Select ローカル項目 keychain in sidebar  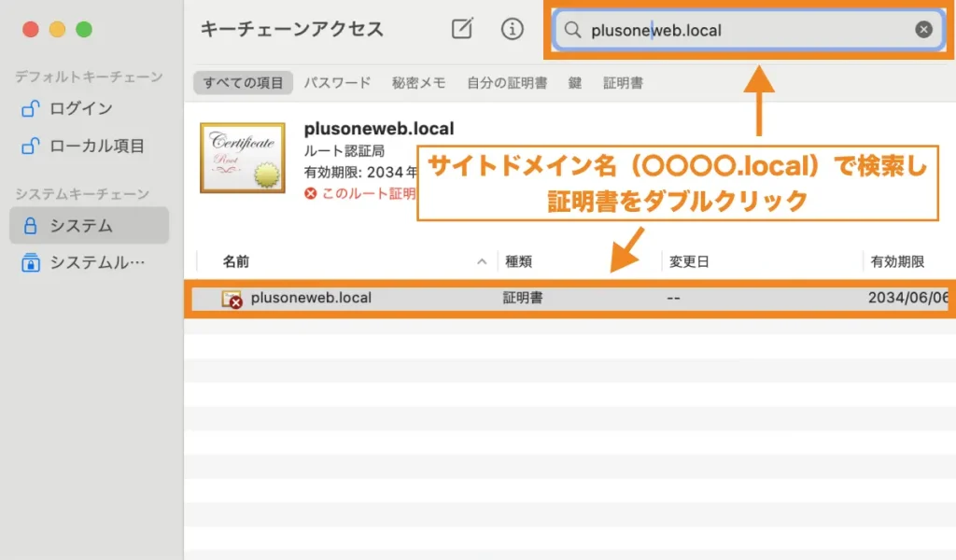(97, 146)
